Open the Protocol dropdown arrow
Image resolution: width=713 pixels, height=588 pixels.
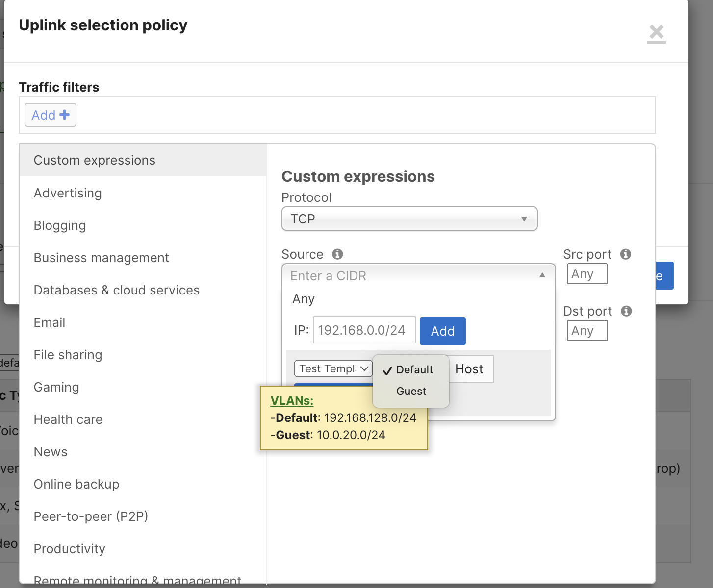pos(525,219)
